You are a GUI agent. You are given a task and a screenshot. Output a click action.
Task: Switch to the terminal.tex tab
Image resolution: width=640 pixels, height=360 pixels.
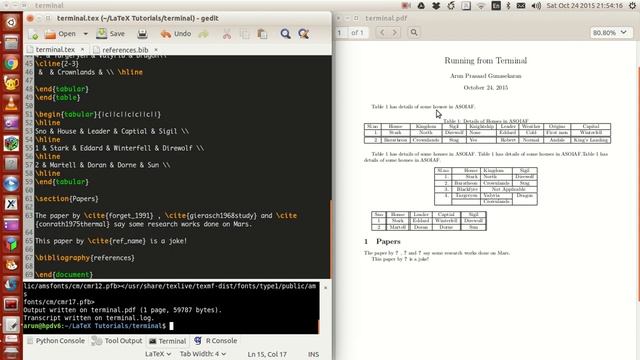(55, 49)
